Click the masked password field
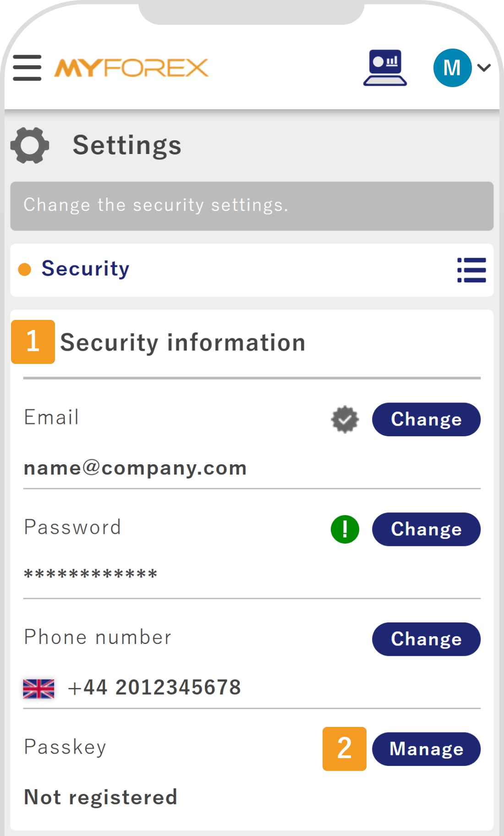This screenshot has height=836, width=504. coord(90,574)
